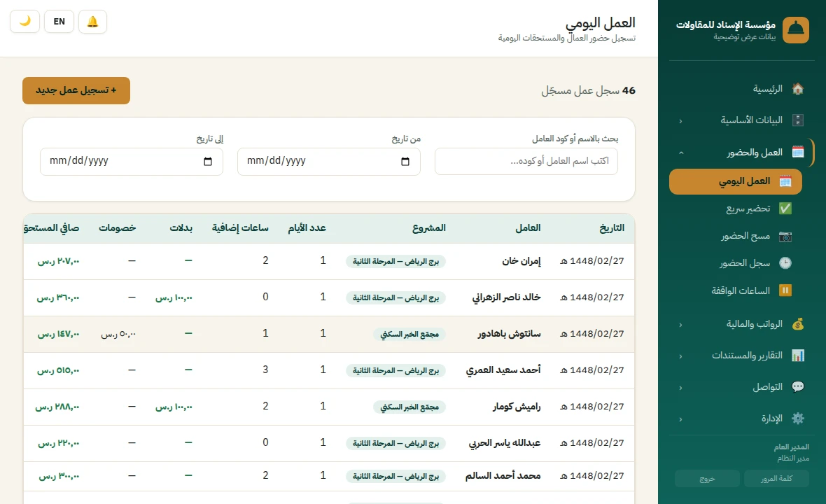
Task: Click the net amount in محمد أحمد السالم row
Action: pyautogui.click(x=59, y=476)
